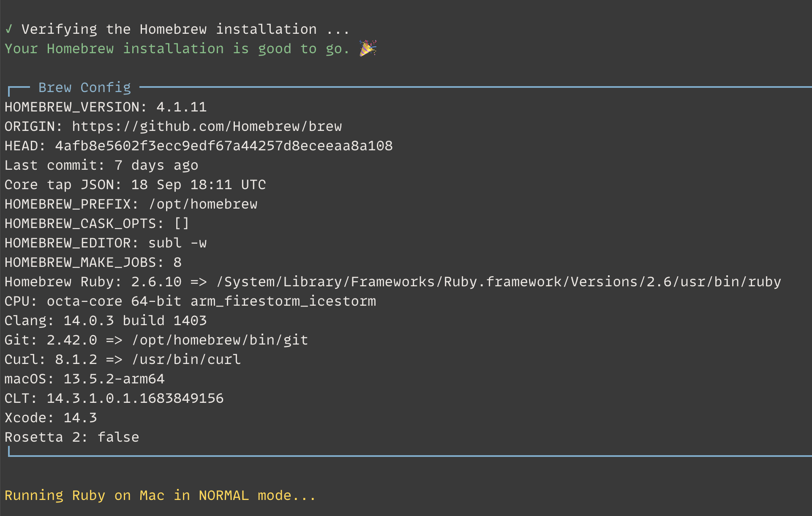Viewport: 812px width, 516px height.
Task: Click 'Running Ruby on Mac in NORMAL mode...' text
Action: click(x=160, y=495)
